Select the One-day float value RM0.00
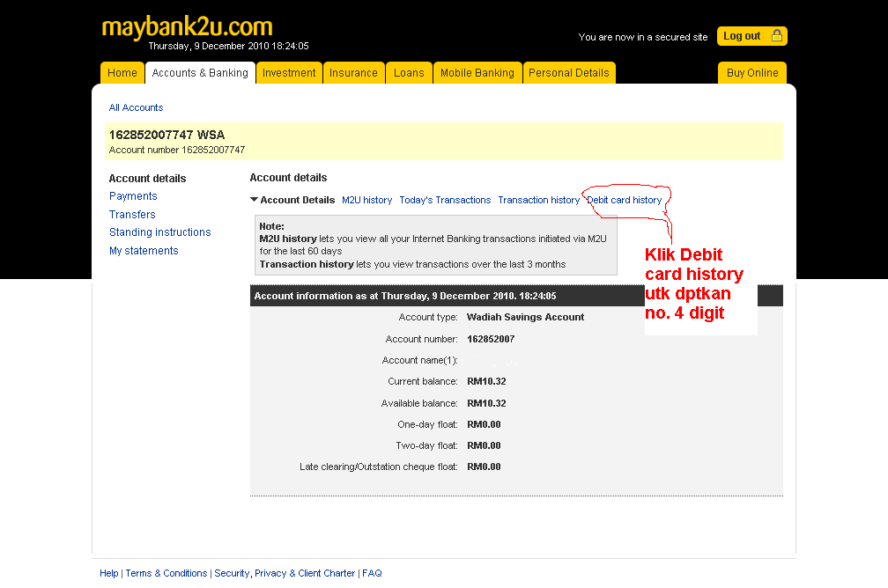The image size is (888, 588). (484, 424)
